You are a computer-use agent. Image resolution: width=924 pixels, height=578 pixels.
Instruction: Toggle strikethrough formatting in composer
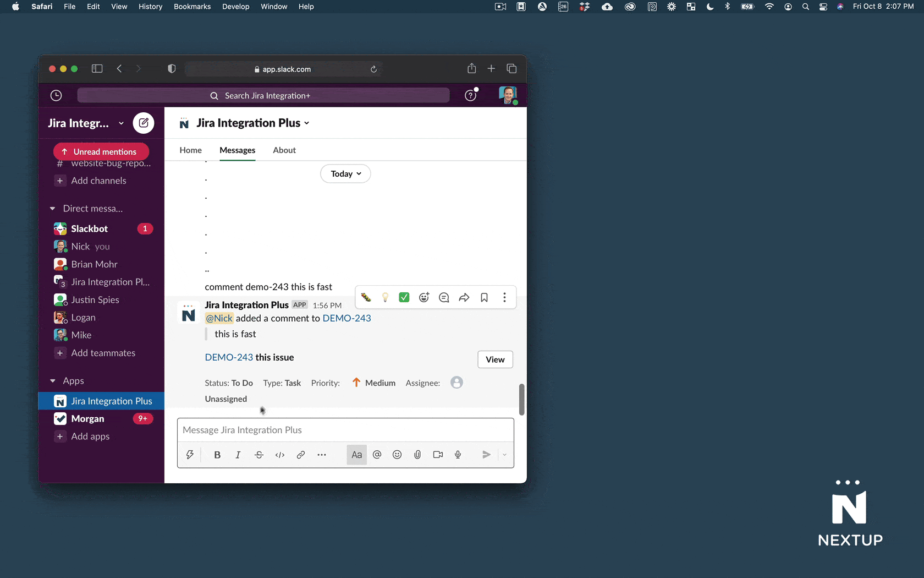coord(259,455)
